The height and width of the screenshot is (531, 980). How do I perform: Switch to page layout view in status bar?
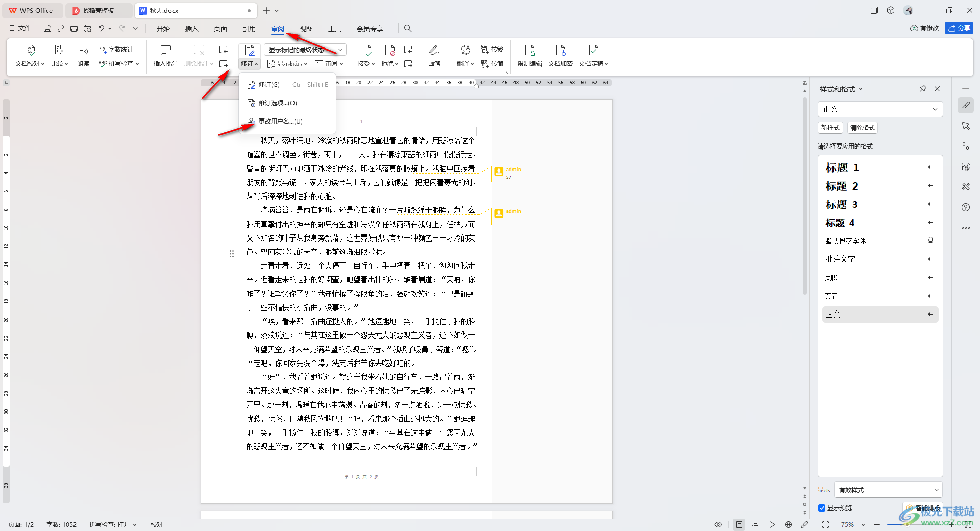(x=739, y=525)
